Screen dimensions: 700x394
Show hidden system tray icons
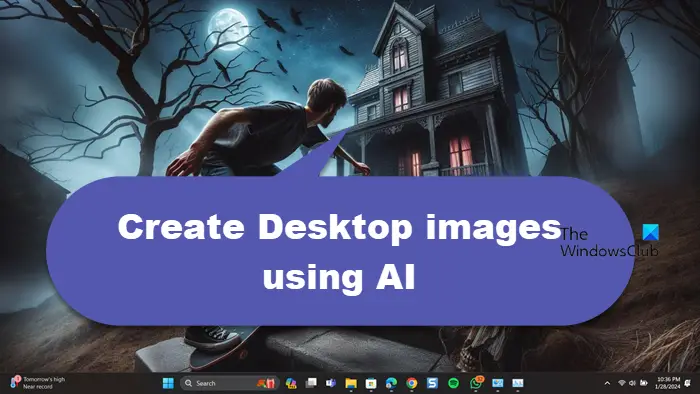pos(607,383)
